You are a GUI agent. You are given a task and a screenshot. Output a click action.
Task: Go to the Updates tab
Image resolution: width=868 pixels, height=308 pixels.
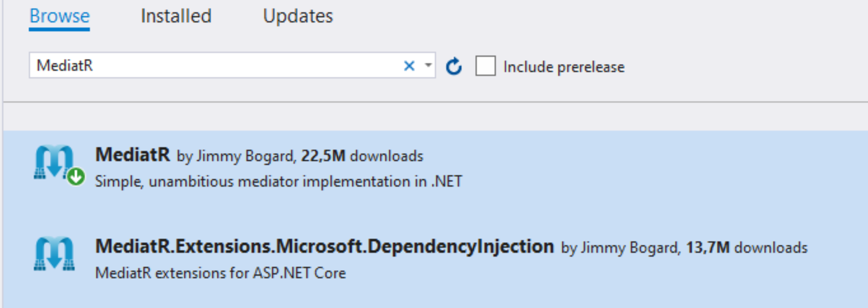[x=298, y=17]
